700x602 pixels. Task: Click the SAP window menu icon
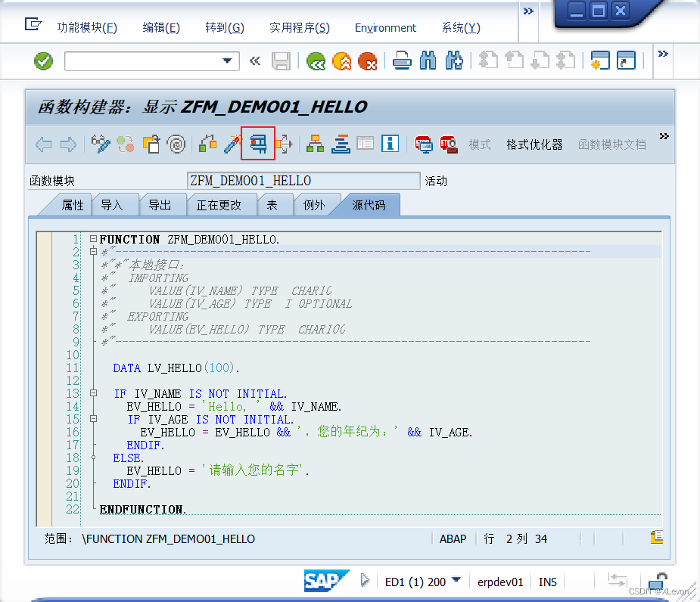(x=33, y=23)
